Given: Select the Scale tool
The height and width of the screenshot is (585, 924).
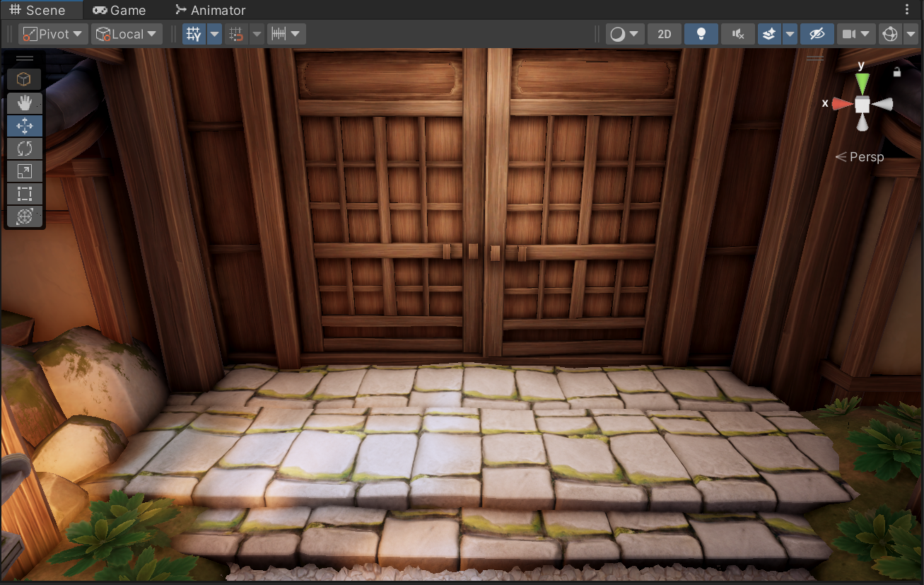Looking at the screenshot, I should coord(25,171).
